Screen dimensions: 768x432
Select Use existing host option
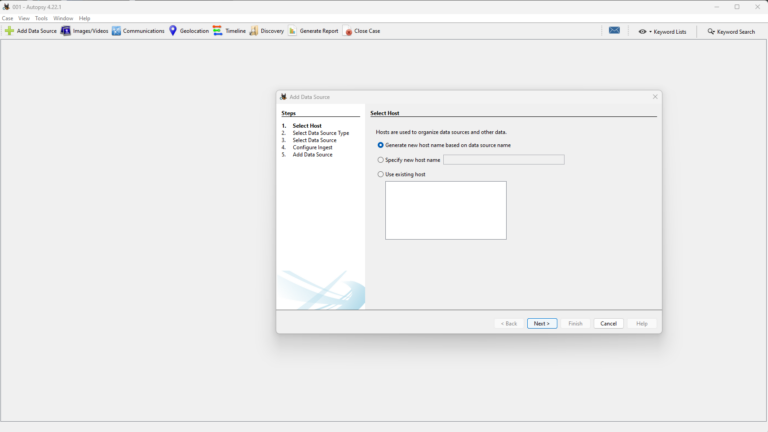381,174
